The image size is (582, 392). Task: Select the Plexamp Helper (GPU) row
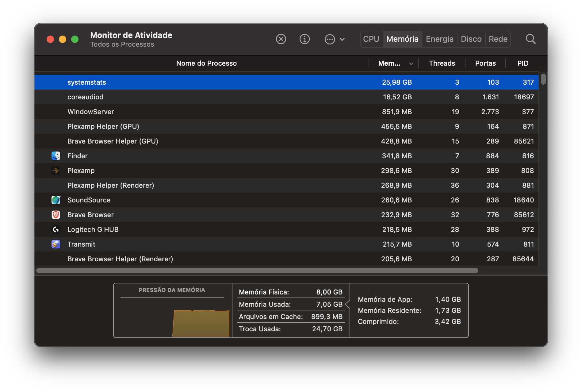[x=286, y=126]
